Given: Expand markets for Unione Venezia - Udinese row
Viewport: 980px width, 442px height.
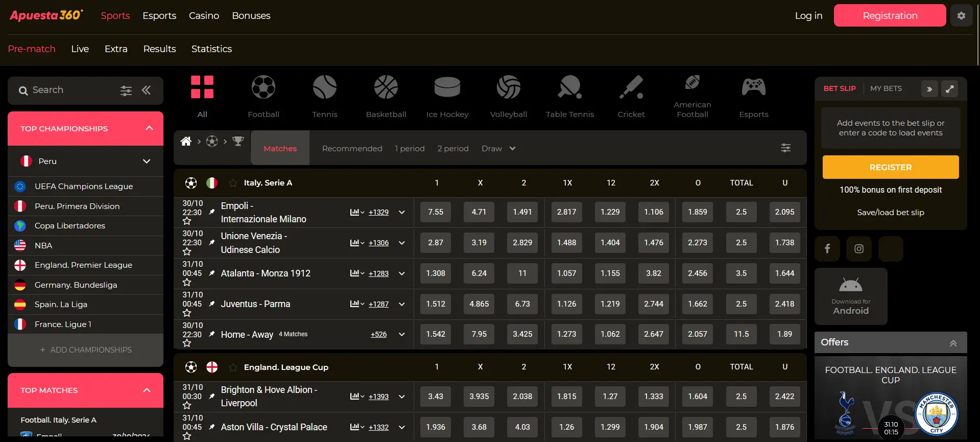Looking at the screenshot, I should (402, 243).
